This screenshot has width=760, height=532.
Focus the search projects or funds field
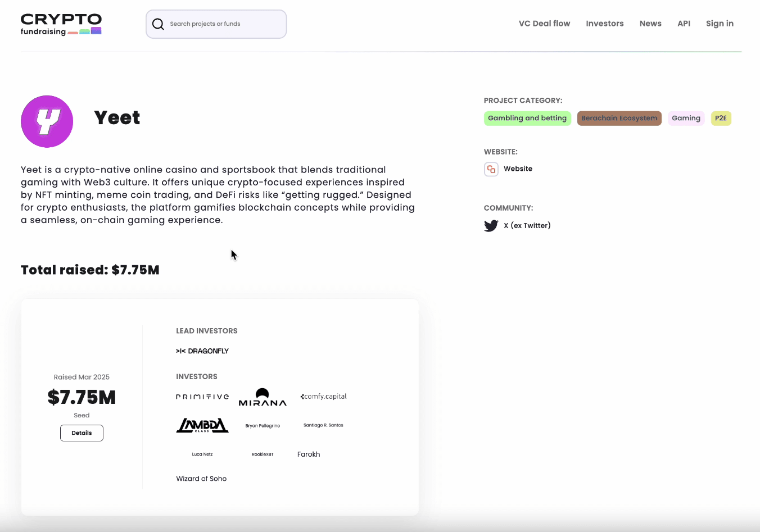click(216, 24)
